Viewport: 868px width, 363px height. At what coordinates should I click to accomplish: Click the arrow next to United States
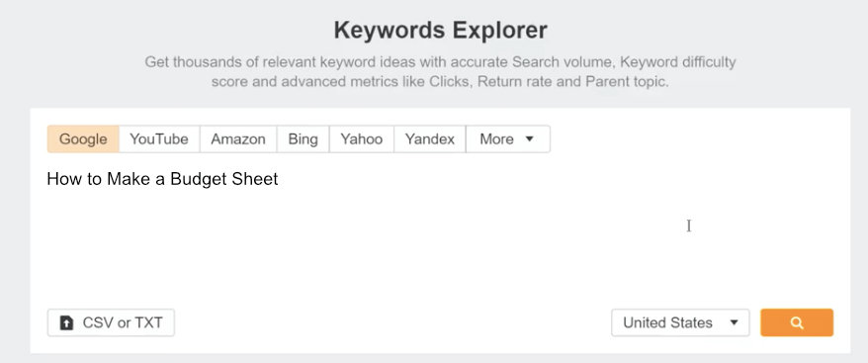(734, 322)
